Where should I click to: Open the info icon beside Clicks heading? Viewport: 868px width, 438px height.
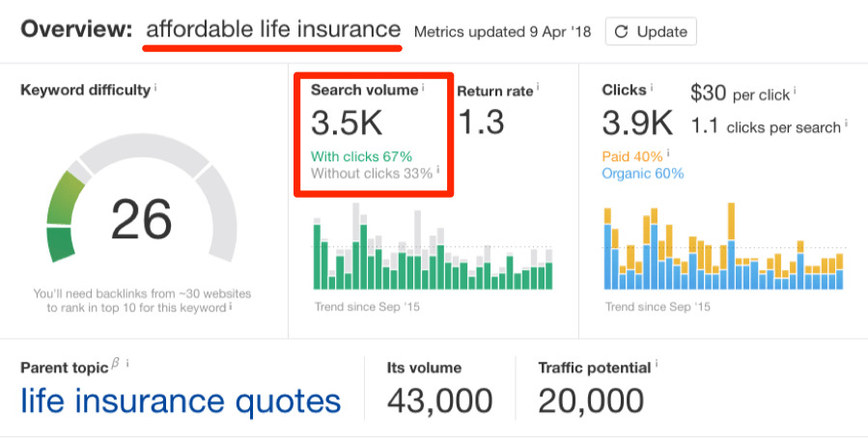click(652, 89)
